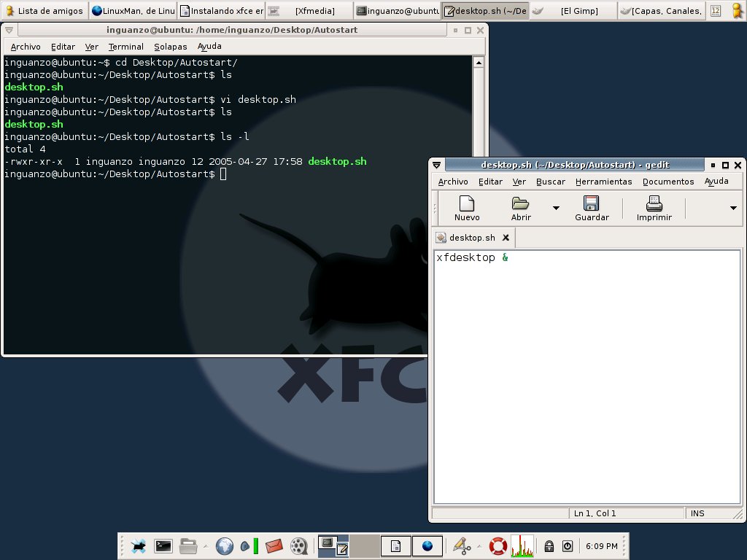Click the -rwxr-xr-x permissions text in terminal
Screen dimensions: 747x560
[x=34, y=161]
